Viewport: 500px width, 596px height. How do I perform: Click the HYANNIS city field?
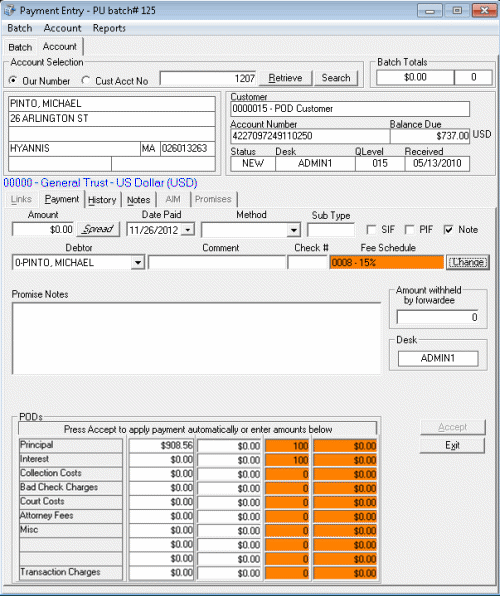[x=75, y=149]
